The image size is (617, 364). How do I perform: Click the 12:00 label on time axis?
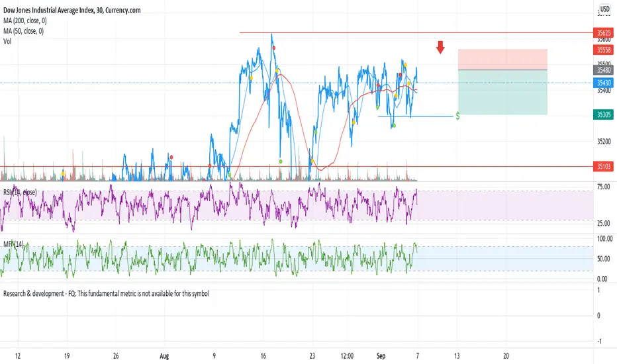coord(347,356)
